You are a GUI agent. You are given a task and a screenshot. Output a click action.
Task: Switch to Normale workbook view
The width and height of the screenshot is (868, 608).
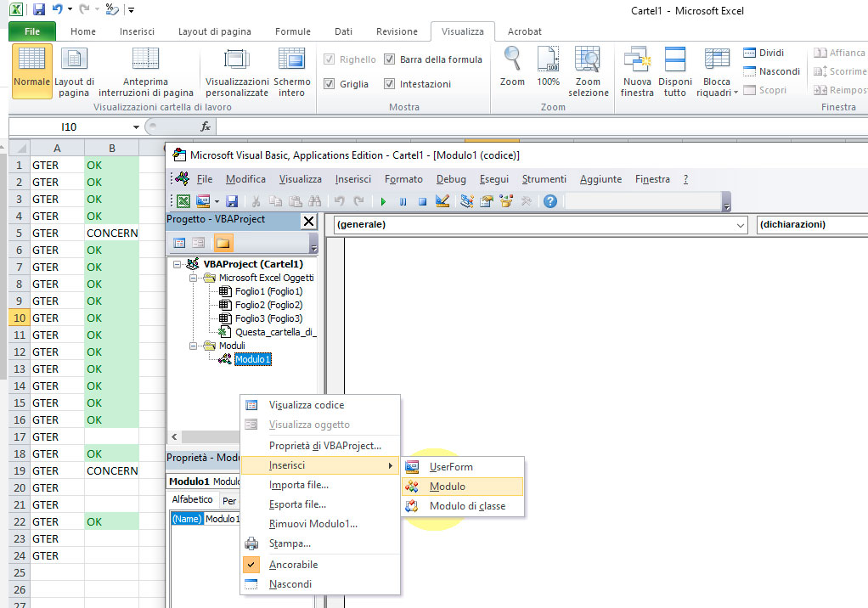[32, 71]
